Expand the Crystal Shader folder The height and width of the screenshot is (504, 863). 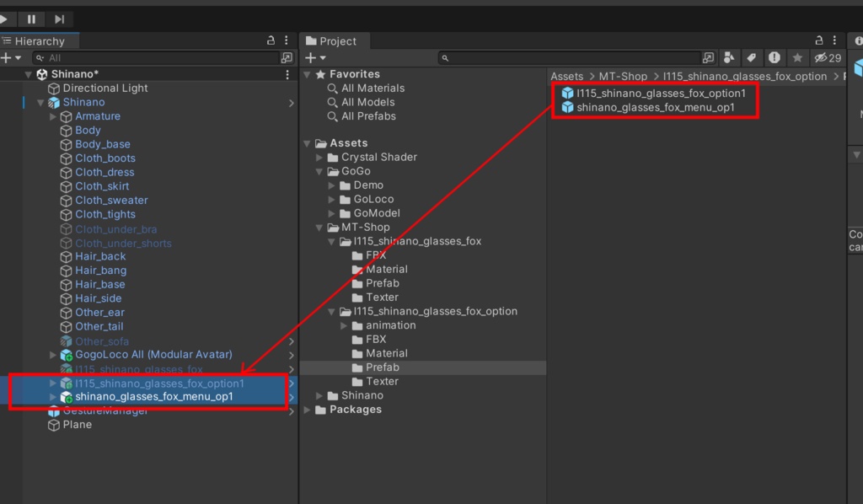click(x=319, y=158)
